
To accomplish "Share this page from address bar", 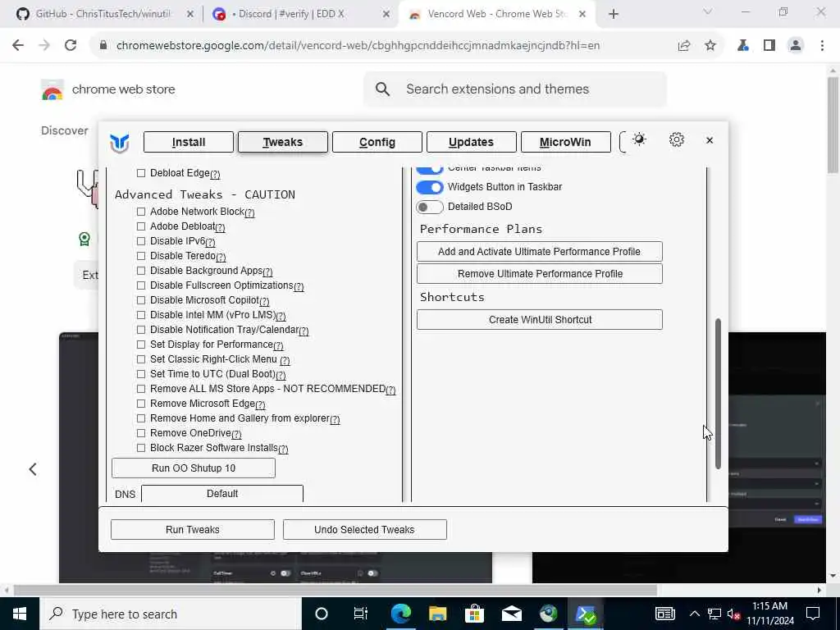I will click(684, 46).
